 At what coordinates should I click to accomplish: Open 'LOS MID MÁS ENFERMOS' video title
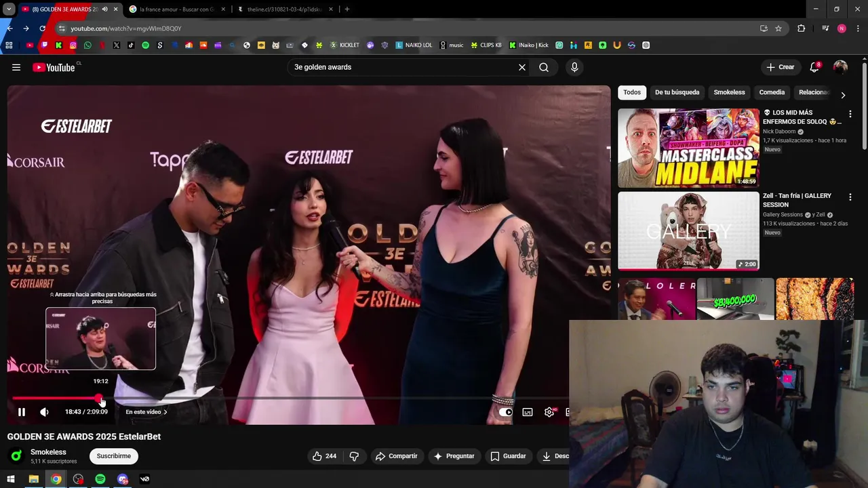pyautogui.click(x=802, y=117)
